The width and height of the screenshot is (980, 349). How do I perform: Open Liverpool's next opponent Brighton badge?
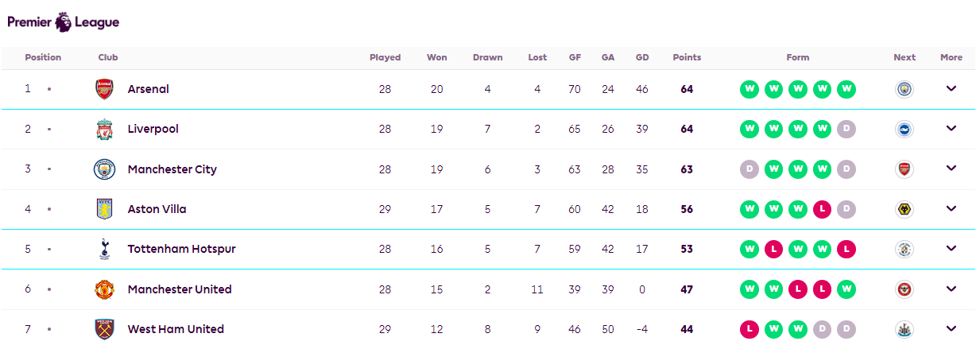904,129
